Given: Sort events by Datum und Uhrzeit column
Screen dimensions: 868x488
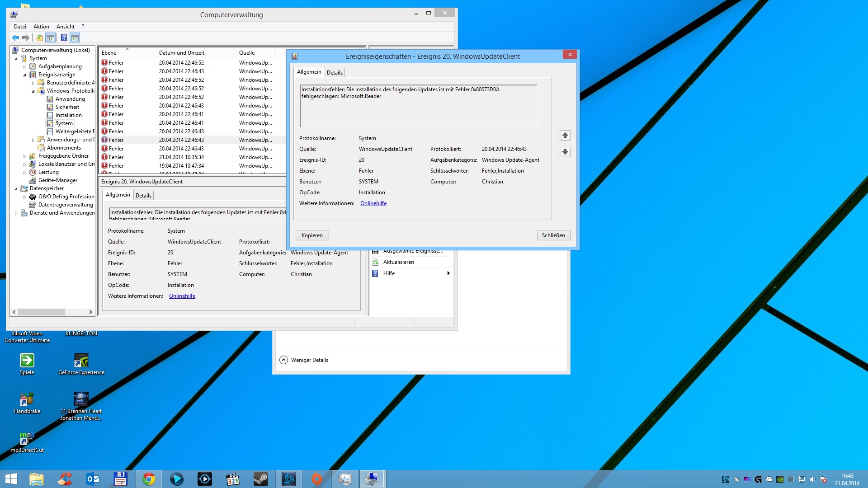Looking at the screenshot, I should click(182, 53).
